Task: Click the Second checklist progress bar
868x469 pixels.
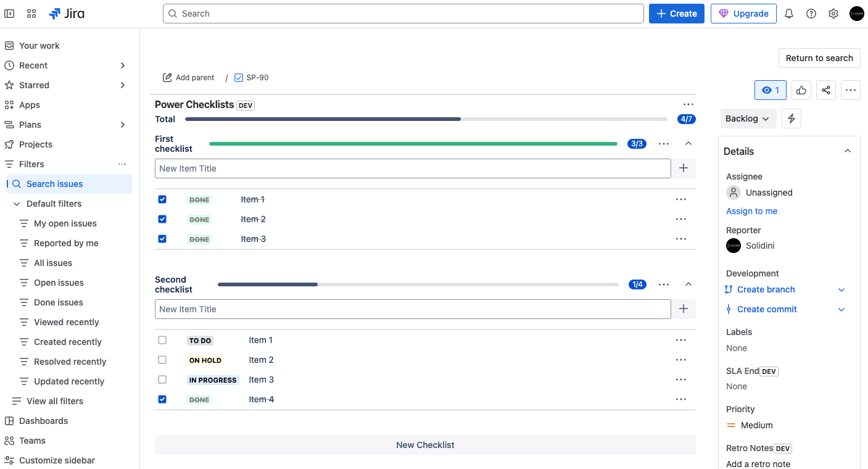Action: pos(418,284)
